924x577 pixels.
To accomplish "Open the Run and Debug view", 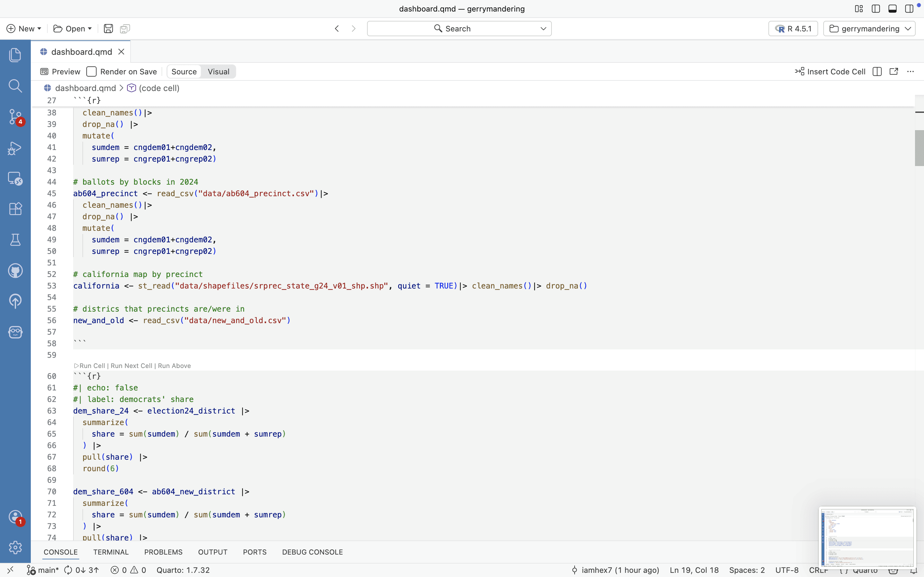I will pyautogui.click(x=15, y=148).
